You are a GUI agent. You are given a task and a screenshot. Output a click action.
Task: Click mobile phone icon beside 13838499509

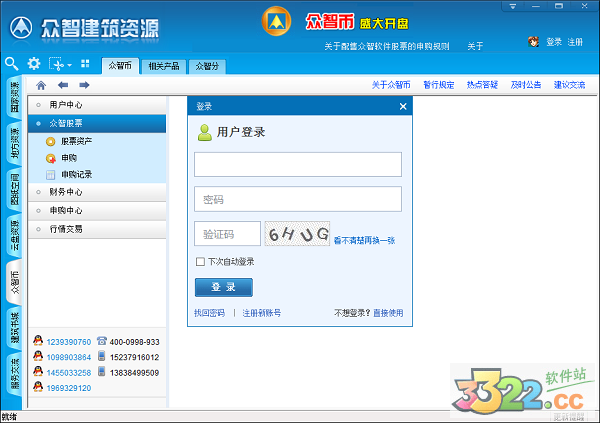101,371
